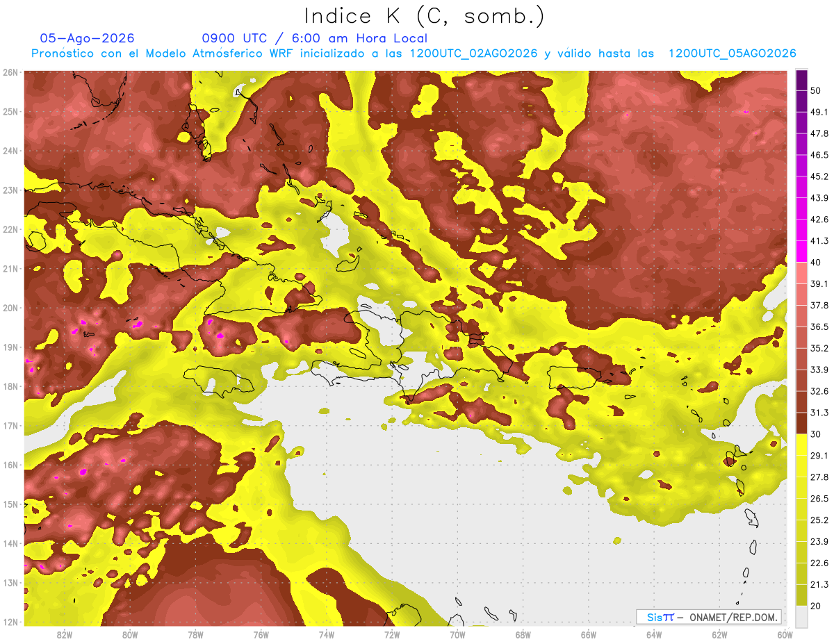834x644 pixels.
Task: Click the '62W' longitude label
Action: pyautogui.click(x=719, y=635)
